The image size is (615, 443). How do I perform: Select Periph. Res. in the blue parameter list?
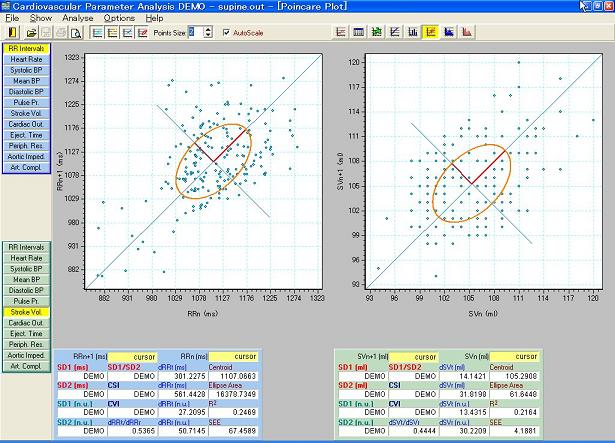pos(26,146)
